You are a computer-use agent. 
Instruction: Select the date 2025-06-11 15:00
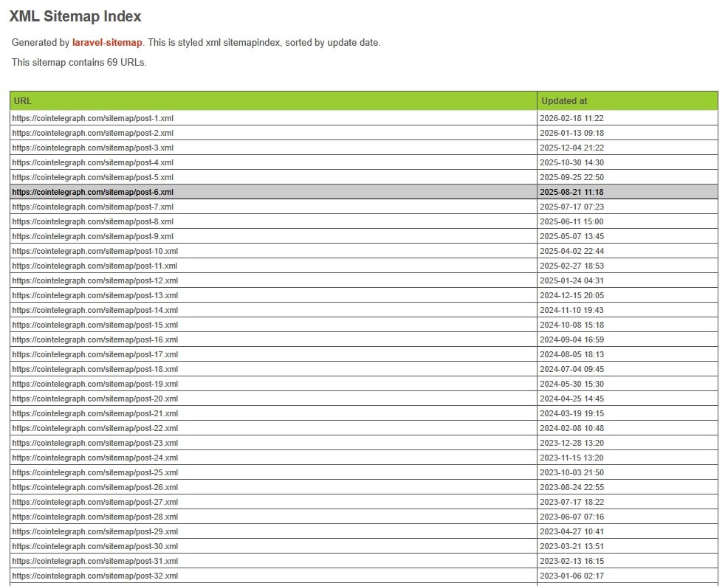[x=571, y=221]
